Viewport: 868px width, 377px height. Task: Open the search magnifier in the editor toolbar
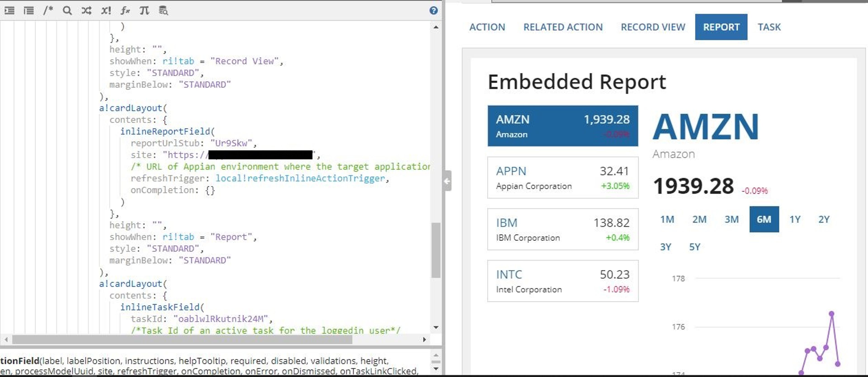pos(67,11)
